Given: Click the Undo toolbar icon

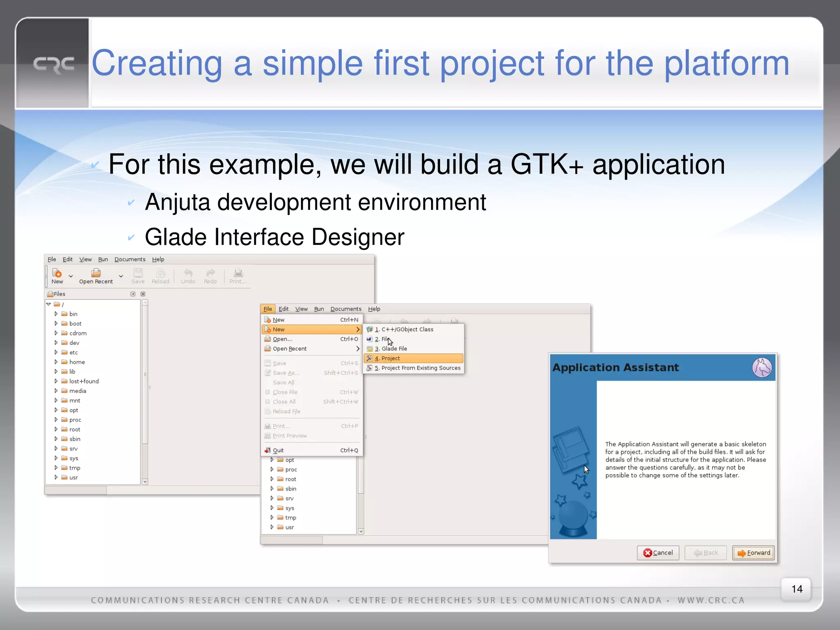Looking at the screenshot, I should pos(188,273).
